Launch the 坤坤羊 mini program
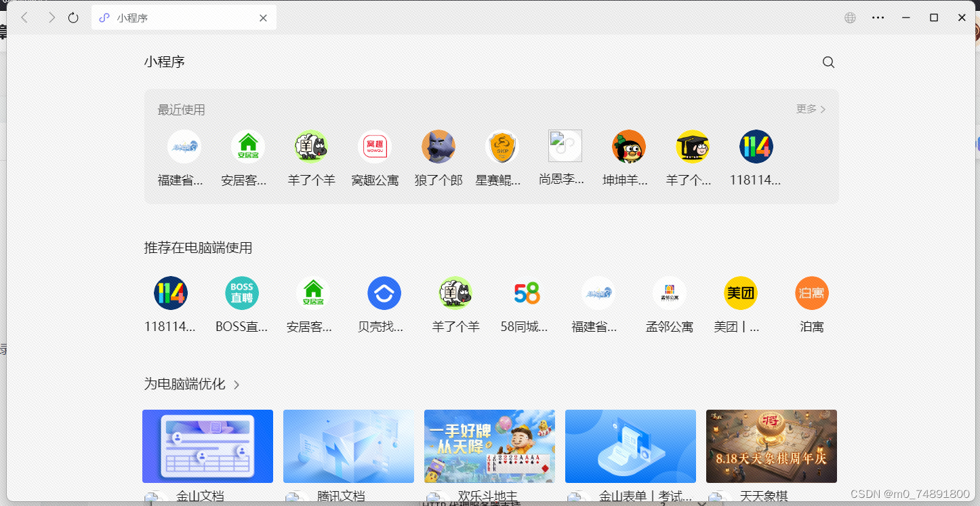Screen dimensions: 980x506 tap(629, 147)
